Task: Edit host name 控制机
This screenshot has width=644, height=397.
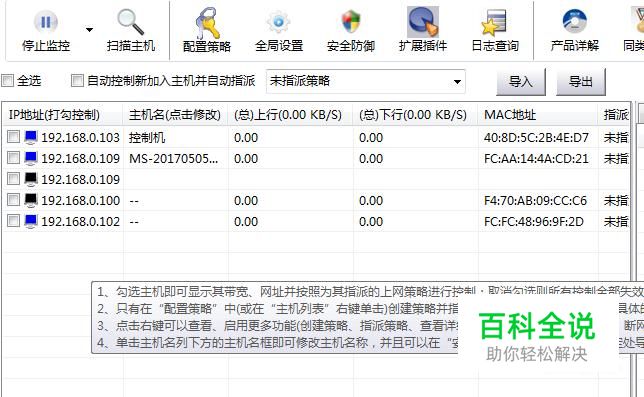Action: click(x=147, y=138)
